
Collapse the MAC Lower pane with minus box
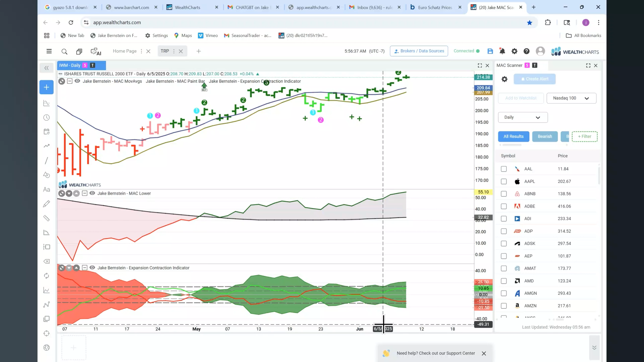[x=85, y=193]
